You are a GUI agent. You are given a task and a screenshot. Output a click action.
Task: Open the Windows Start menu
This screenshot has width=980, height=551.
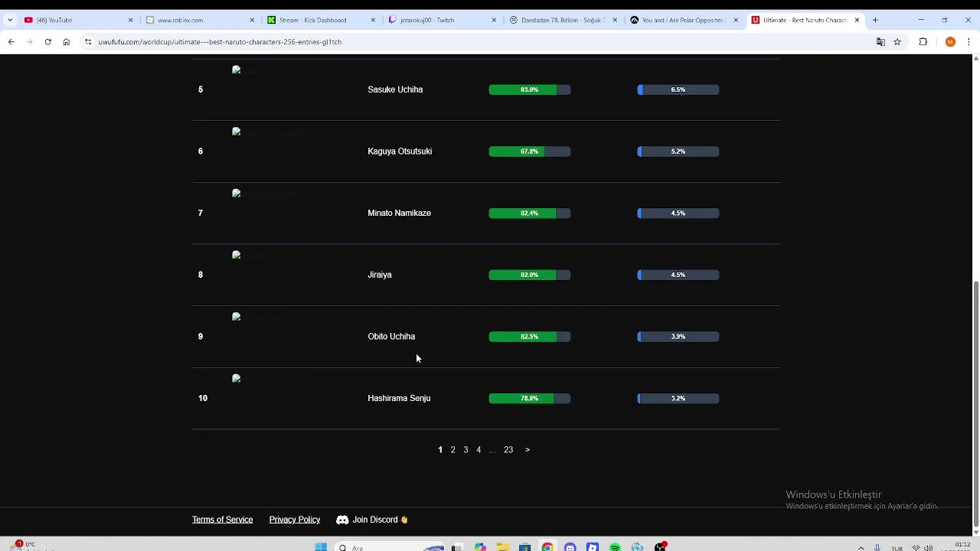[x=321, y=547]
